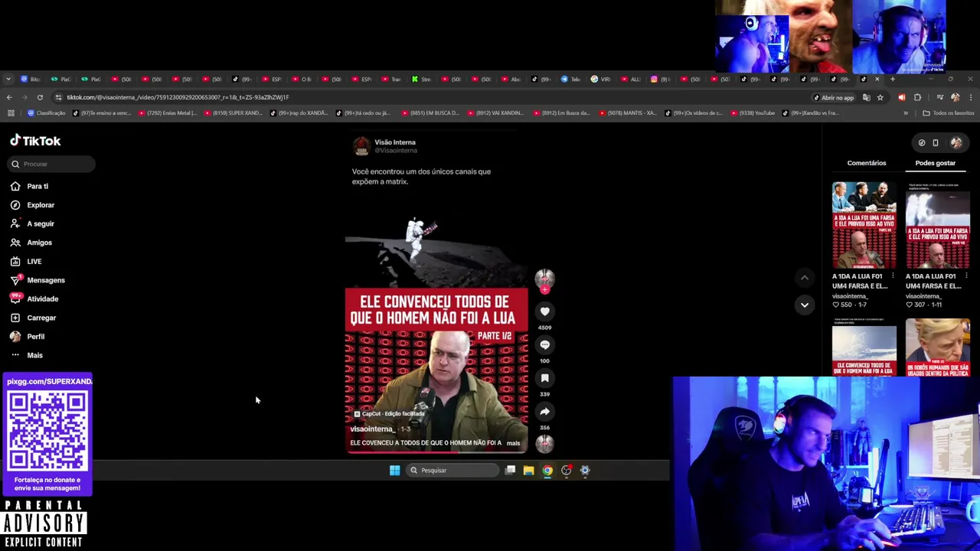
Task: Expand the tab search dropdown
Action: tap(8, 79)
